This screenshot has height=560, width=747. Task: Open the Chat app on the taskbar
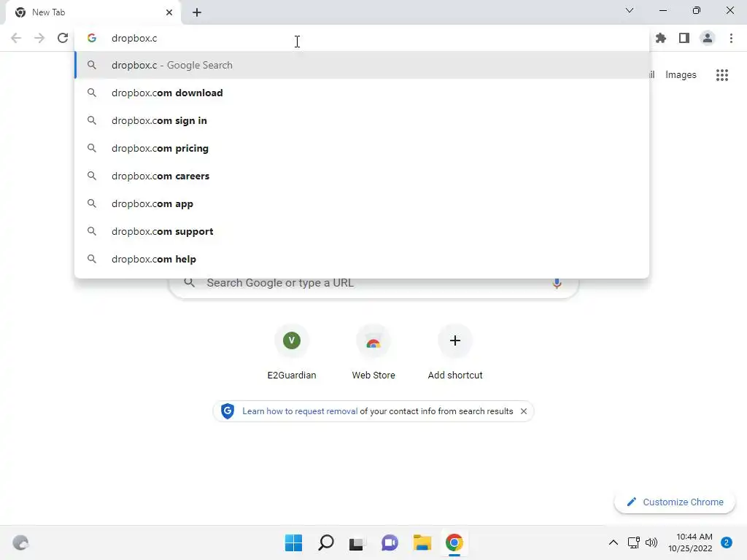(390, 542)
